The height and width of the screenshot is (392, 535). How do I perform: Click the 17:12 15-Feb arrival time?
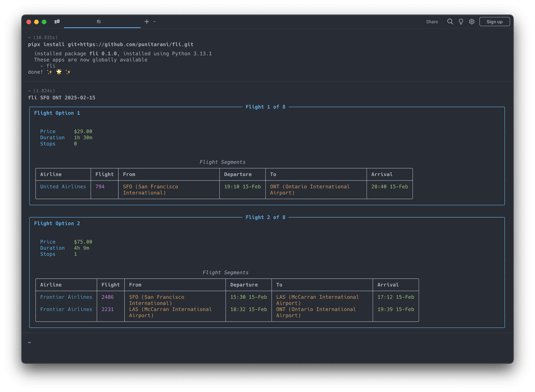click(396, 297)
